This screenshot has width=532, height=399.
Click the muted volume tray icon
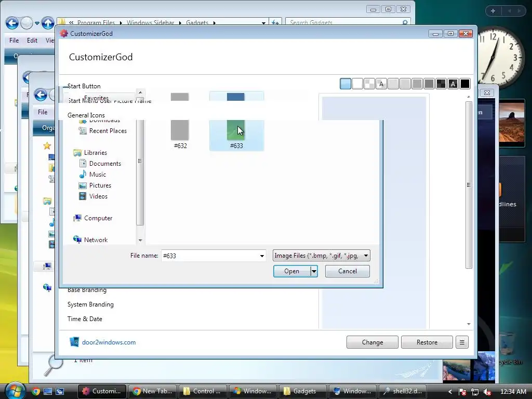(487, 392)
